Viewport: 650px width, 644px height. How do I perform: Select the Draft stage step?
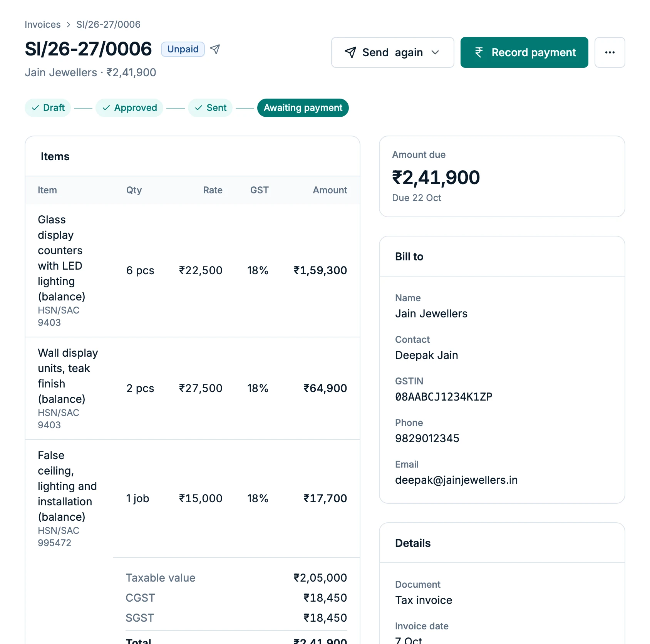[48, 108]
